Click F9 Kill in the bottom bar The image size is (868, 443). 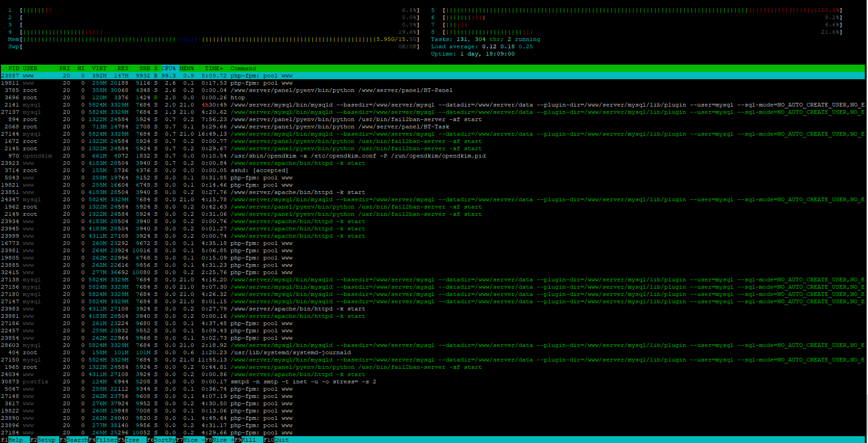pyautogui.click(x=248, y=440)
